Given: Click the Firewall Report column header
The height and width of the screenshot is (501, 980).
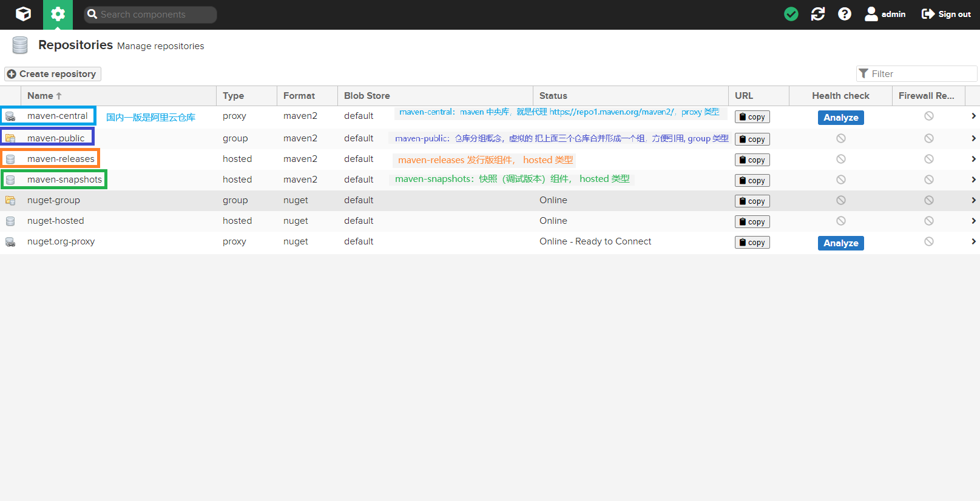Looking at the screenshot, I should click(928, 96).
